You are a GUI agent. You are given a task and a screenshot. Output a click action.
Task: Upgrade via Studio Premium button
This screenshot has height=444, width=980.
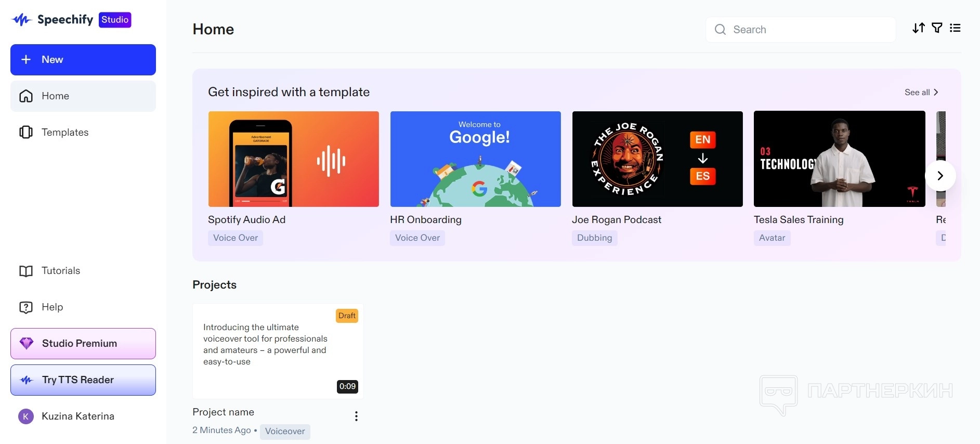(x=83, y=344)
